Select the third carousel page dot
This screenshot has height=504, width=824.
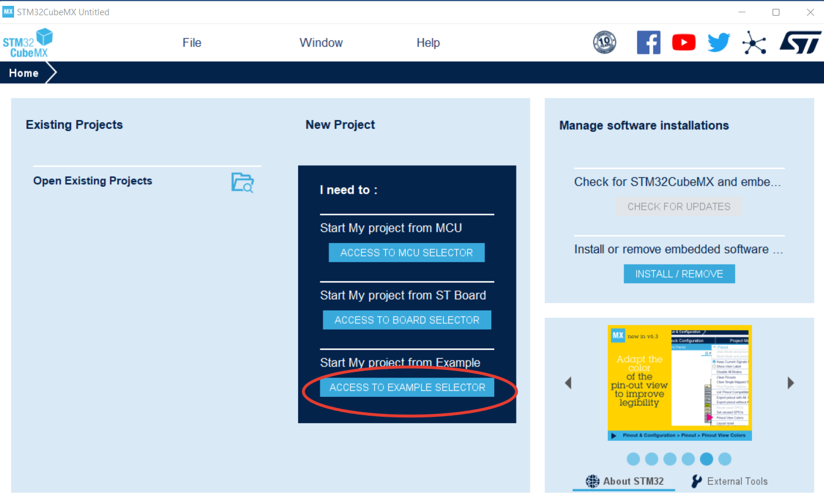[670, 459]
